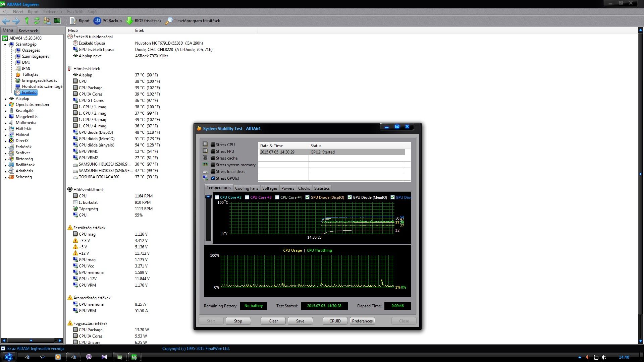Click the volume speaker tray icon

[604, 357]
